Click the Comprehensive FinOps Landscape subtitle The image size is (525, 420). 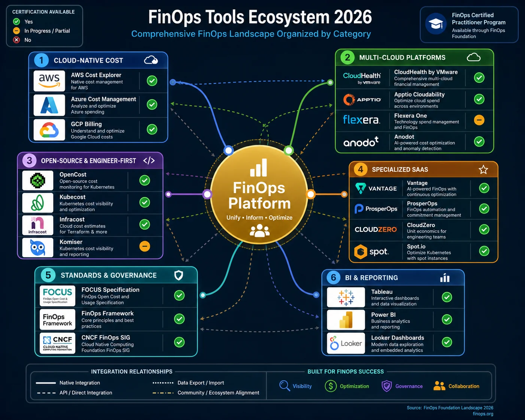(x=251, y=34)
